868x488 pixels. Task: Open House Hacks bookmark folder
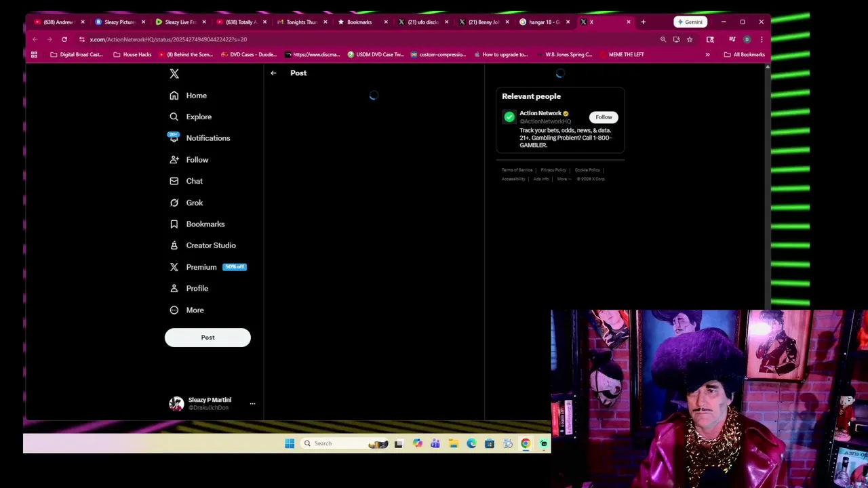click(132, 55)
